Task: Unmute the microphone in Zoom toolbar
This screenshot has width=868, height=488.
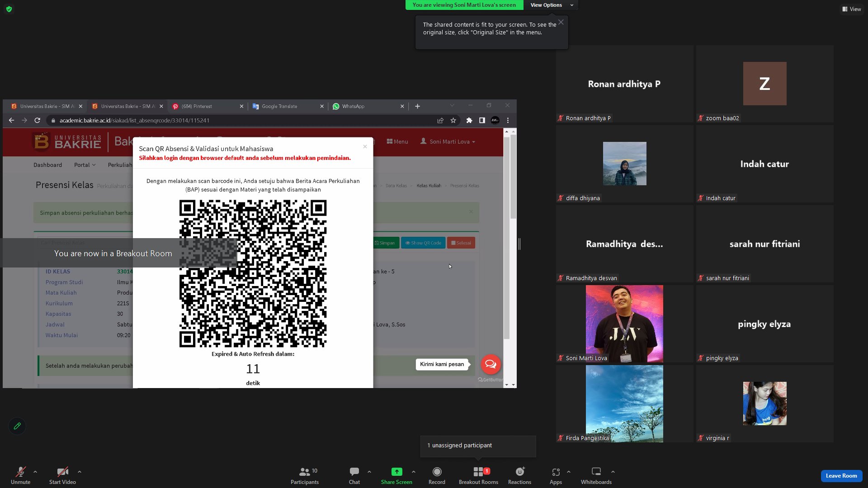Action: pos(20,475)
